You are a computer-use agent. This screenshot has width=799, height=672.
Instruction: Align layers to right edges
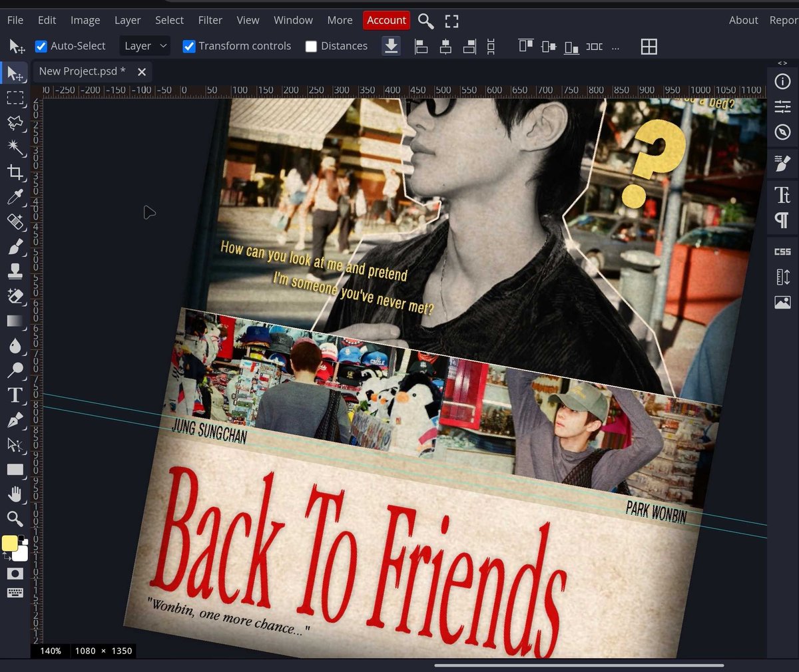[x=470, y=46]
